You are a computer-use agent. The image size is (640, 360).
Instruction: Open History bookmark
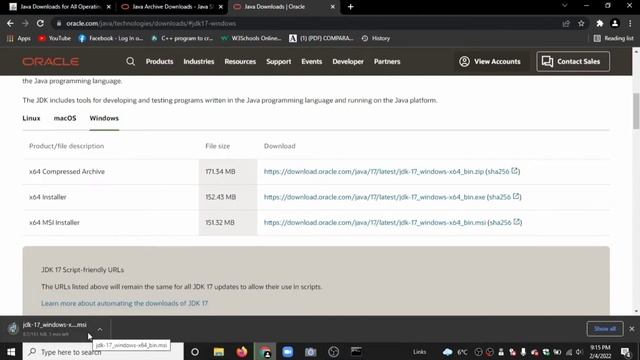pyautogui.click(x=376, y=38)
